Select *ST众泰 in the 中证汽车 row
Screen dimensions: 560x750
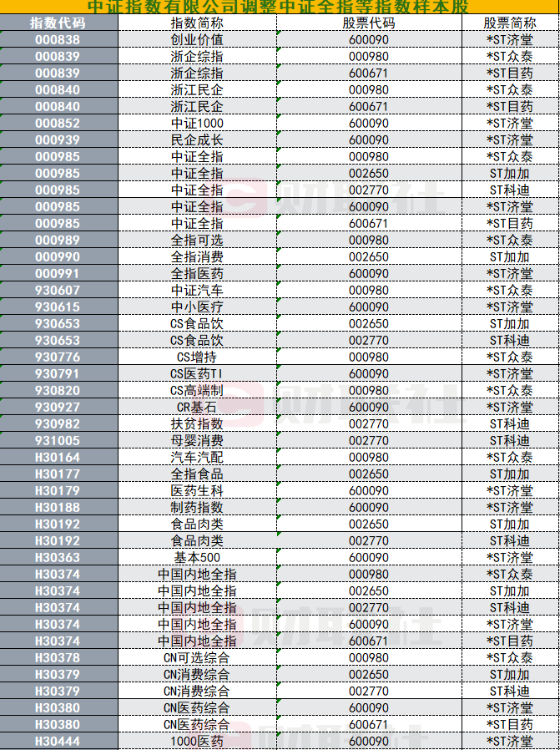pyautogui.click(x=510, y=291)
